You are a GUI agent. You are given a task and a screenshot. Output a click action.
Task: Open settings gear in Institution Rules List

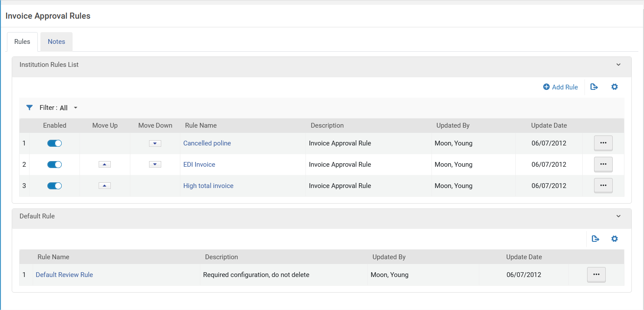click(x=614, y=87)
